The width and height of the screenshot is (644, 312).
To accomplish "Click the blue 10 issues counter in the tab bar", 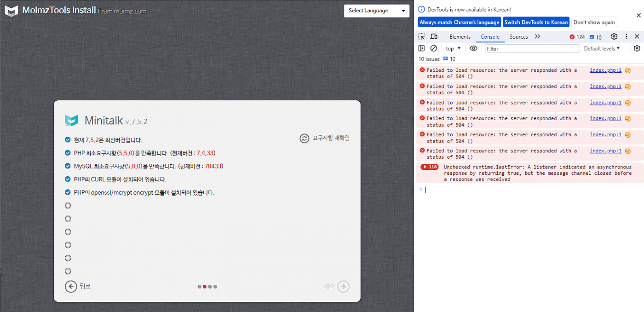I will [596, 37].
